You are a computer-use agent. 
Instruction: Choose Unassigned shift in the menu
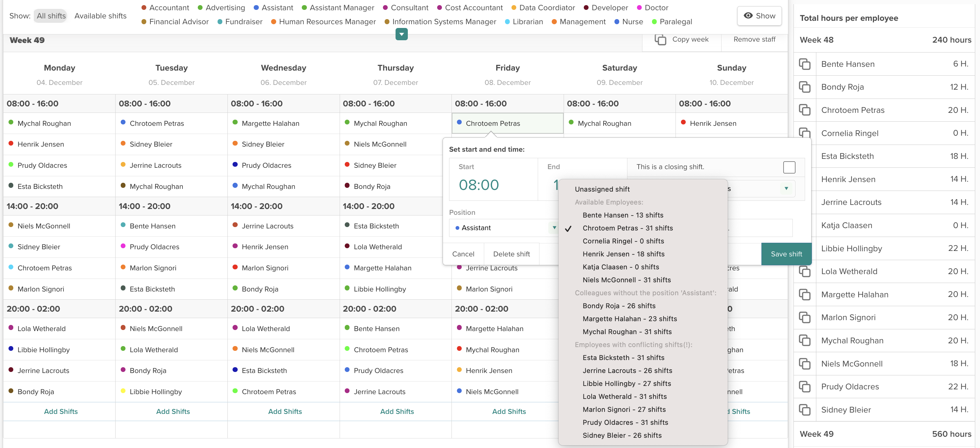pyautogui.click(x=602, y=189)
